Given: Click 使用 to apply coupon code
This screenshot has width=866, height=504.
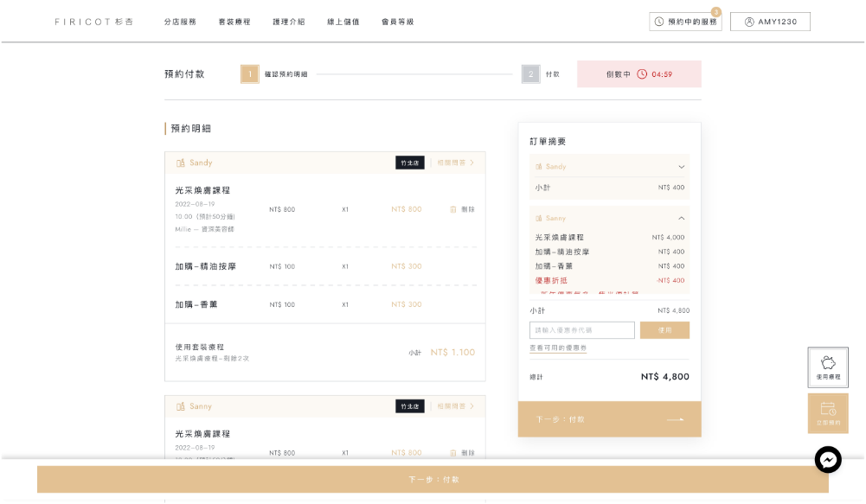Looking at the screenshot, I should pos(664,330).
